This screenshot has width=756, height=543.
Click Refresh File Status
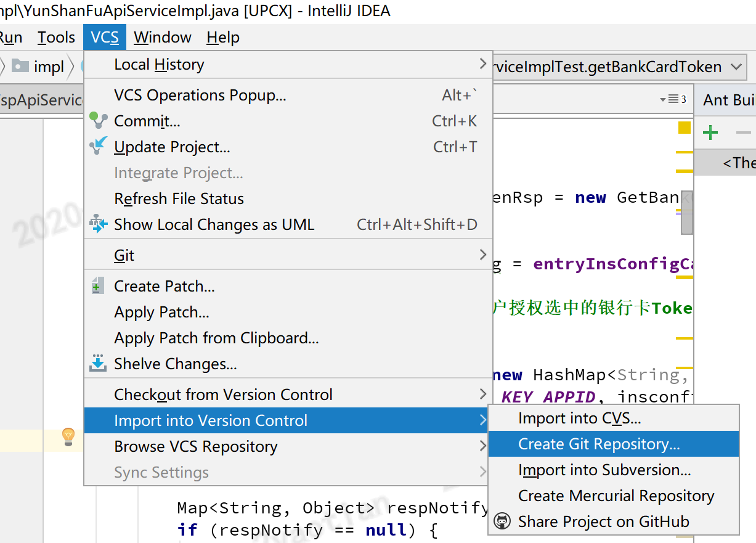tap(179, 198)
